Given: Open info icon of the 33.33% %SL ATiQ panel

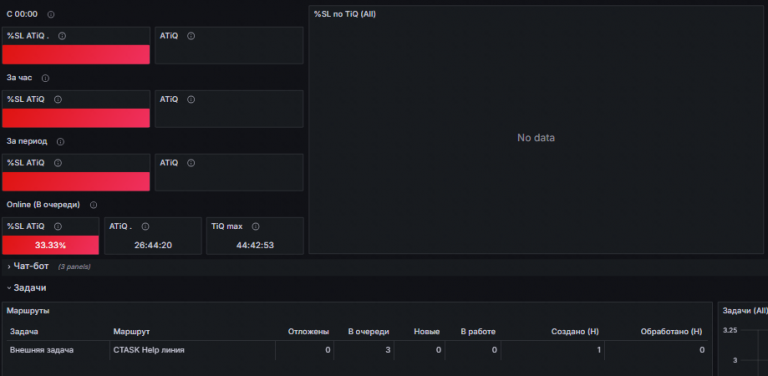Looking at the screenshot, I should [x=58, y=227].
